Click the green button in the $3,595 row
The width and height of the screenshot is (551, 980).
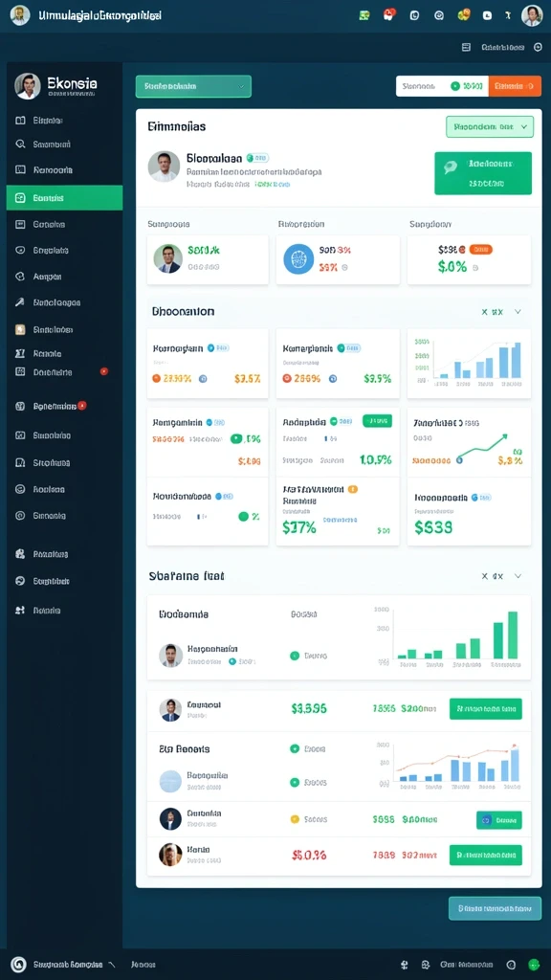485,709
